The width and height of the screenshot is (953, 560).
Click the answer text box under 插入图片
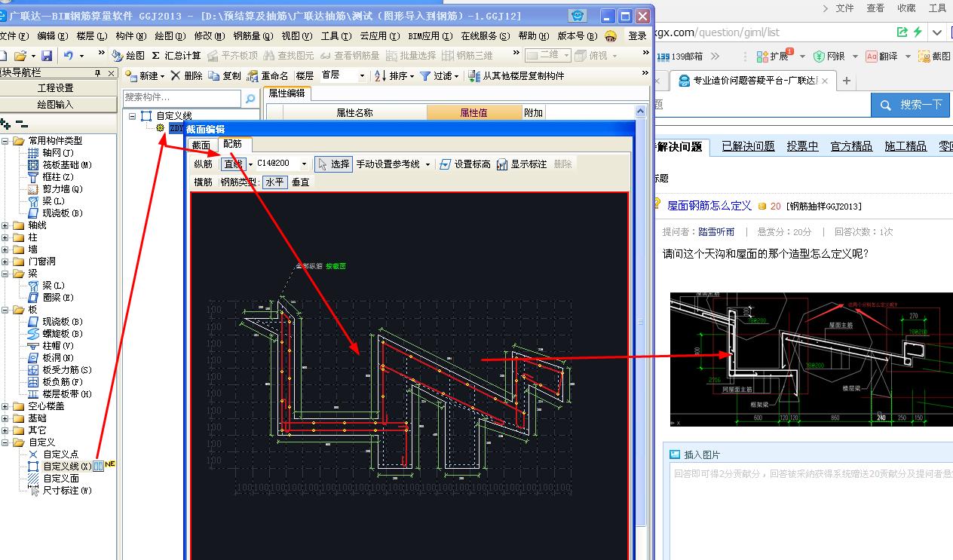point(811,511)
